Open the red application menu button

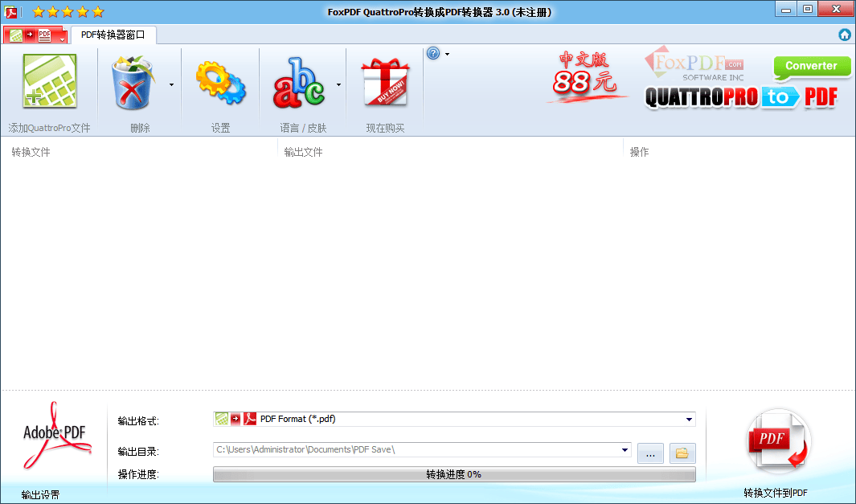[36, 35]
